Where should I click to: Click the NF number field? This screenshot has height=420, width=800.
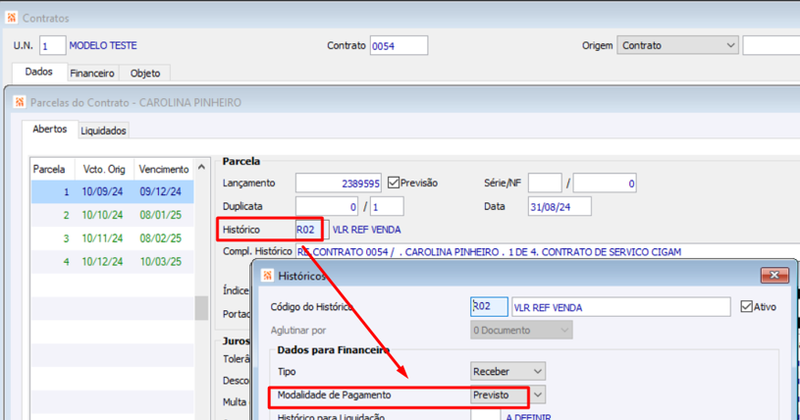pos(605,183)
